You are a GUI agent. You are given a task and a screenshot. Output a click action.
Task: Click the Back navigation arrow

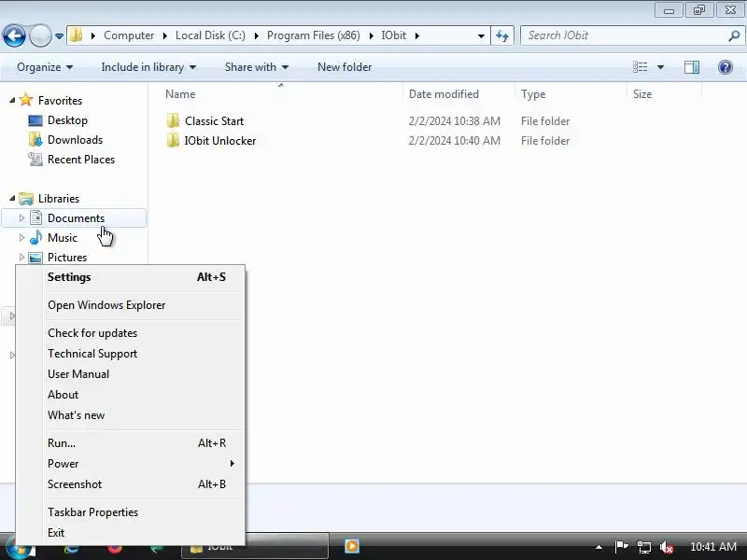[x=14, y=35]
